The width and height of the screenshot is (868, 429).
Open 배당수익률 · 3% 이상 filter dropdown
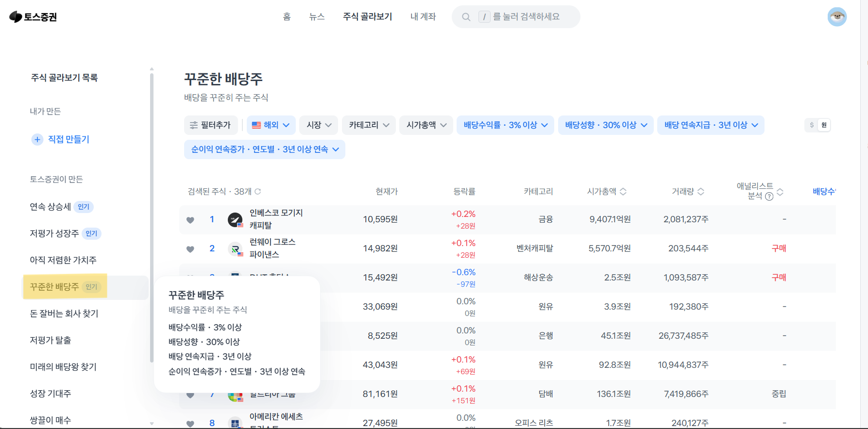[x=505, y=125]
